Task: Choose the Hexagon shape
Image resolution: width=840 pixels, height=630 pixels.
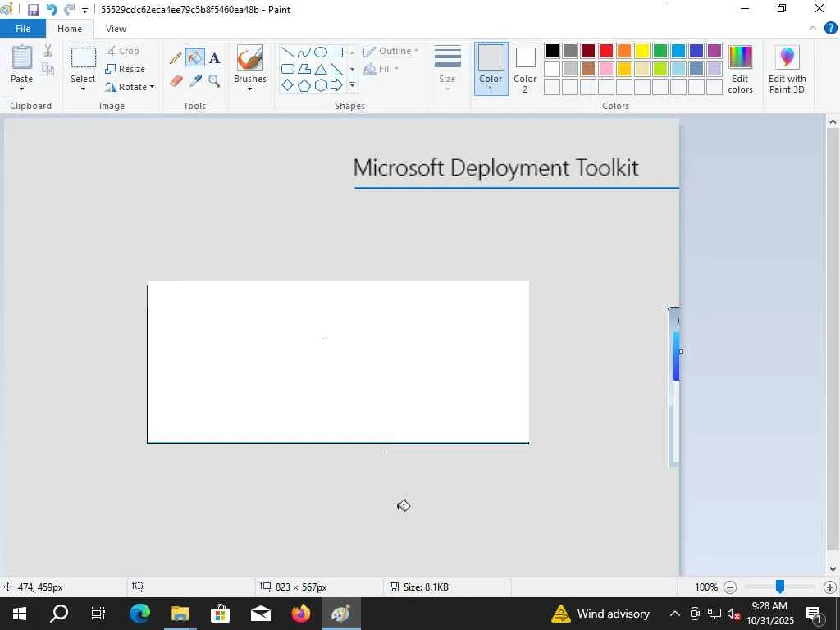Action: point(321,84)
